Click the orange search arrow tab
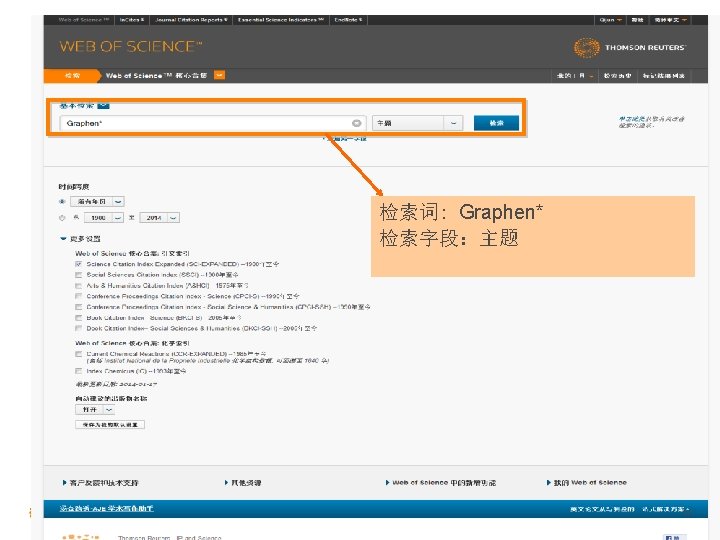This screenshot has height=540, width=720. click(x=73, y=76)
